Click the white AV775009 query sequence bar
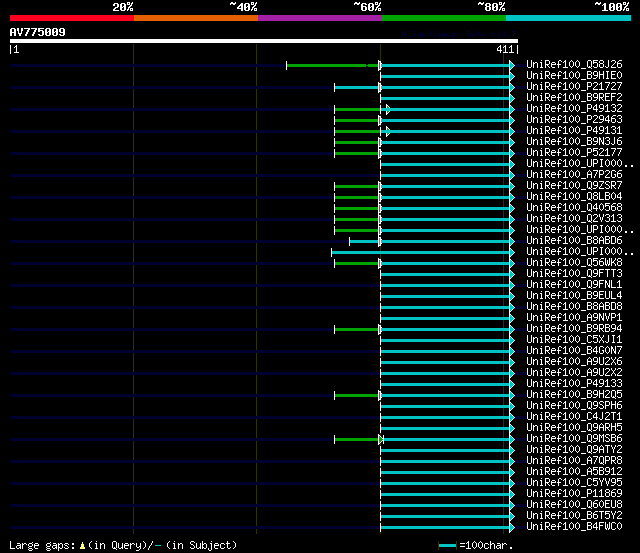 click(264, 41)
